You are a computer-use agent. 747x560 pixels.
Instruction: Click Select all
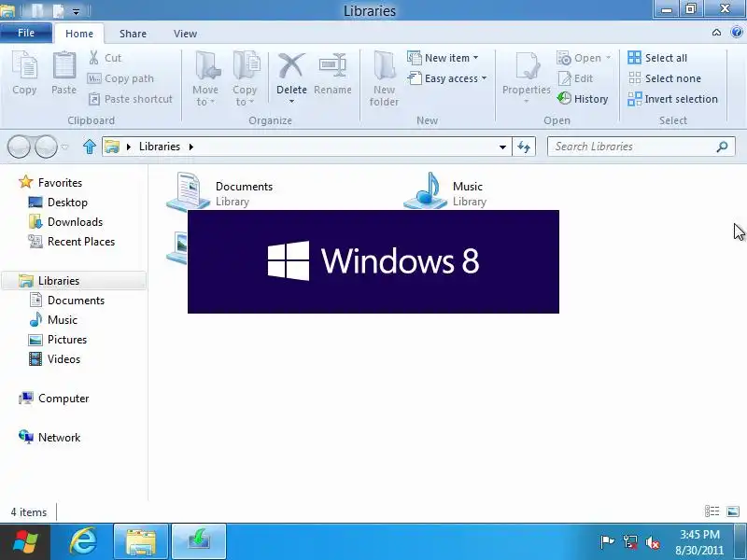pyautogui.click(x=657, y=58)
